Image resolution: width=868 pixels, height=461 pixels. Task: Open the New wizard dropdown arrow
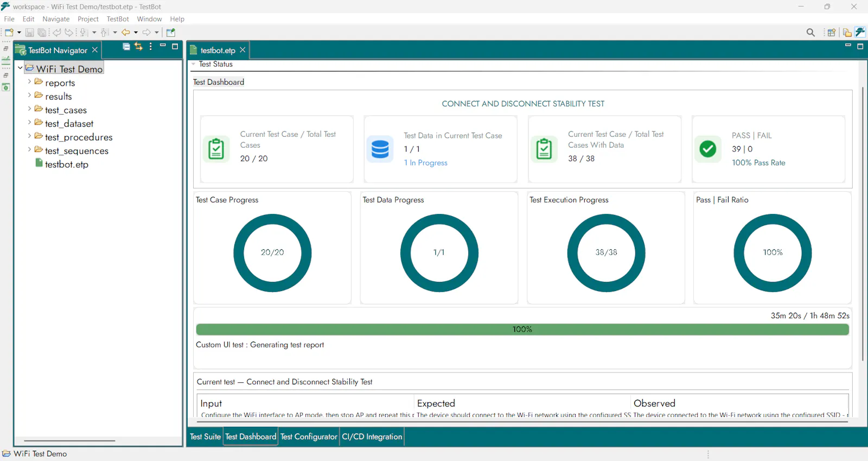19,33
